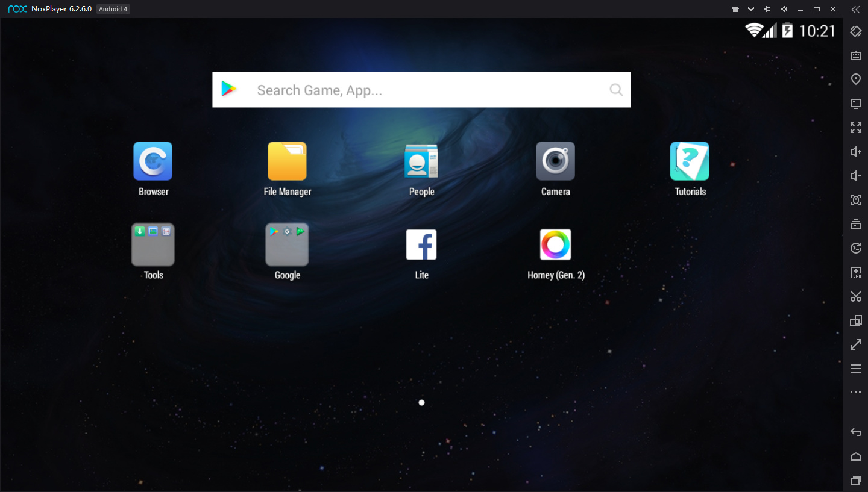Open the Google folder

pyautogui.click(x=287, y=244)
